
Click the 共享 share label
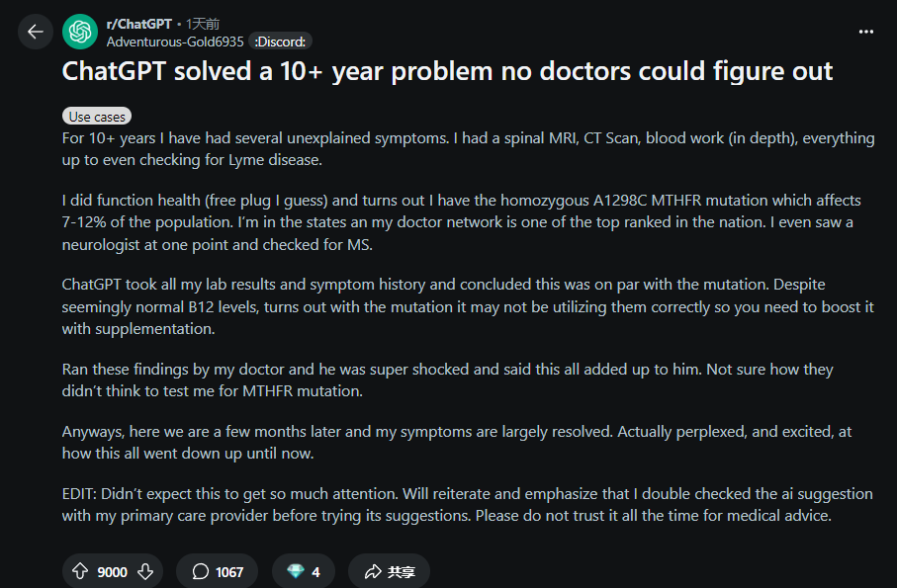tap(401, 571)
